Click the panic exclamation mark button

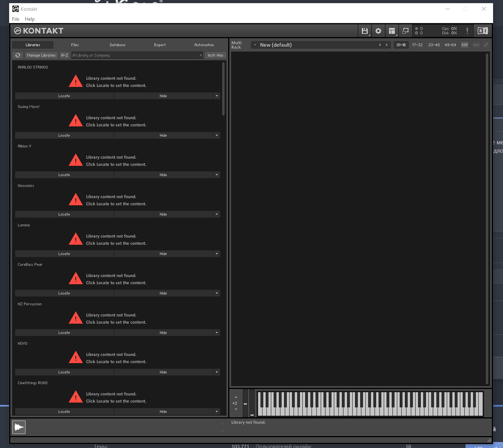click(x=467, y=31)
